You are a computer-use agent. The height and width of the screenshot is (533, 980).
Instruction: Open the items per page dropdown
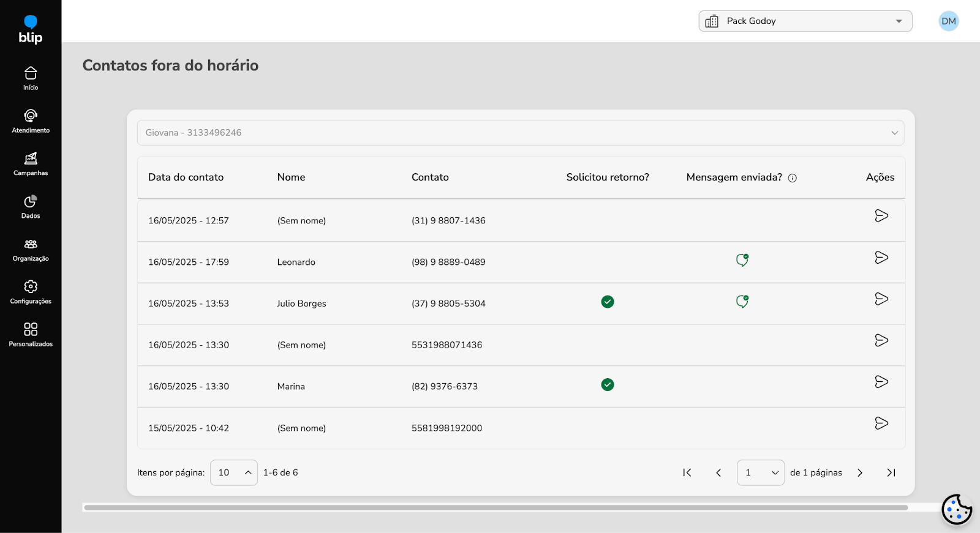click(x=233, y=472)
